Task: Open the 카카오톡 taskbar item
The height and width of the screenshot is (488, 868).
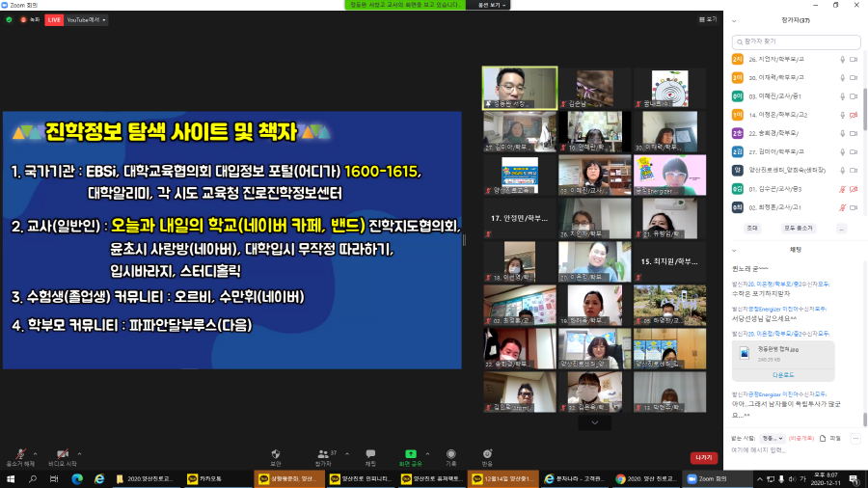Action: (216, 479)
